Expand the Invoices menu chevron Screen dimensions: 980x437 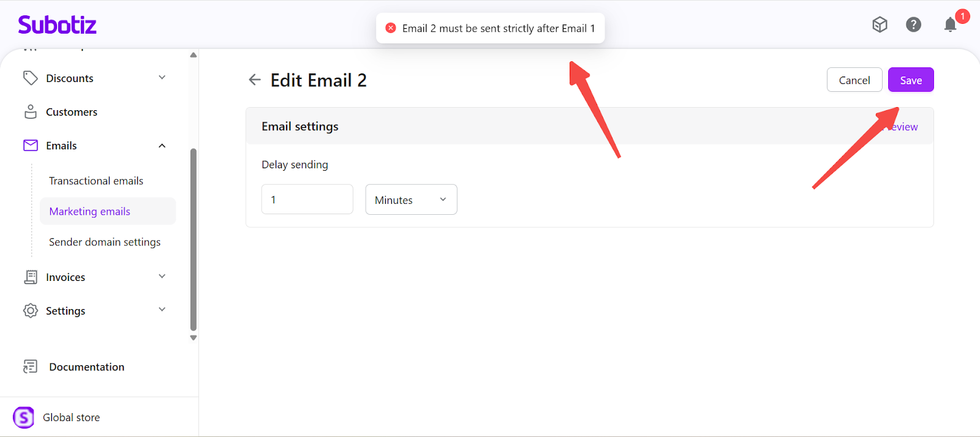[x=162, y=277]
